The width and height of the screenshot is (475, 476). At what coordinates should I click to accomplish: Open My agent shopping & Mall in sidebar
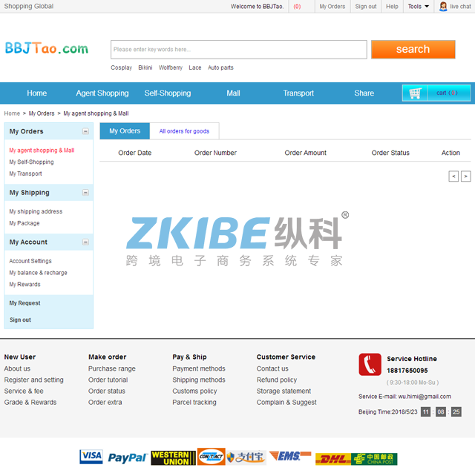point(42,151)
